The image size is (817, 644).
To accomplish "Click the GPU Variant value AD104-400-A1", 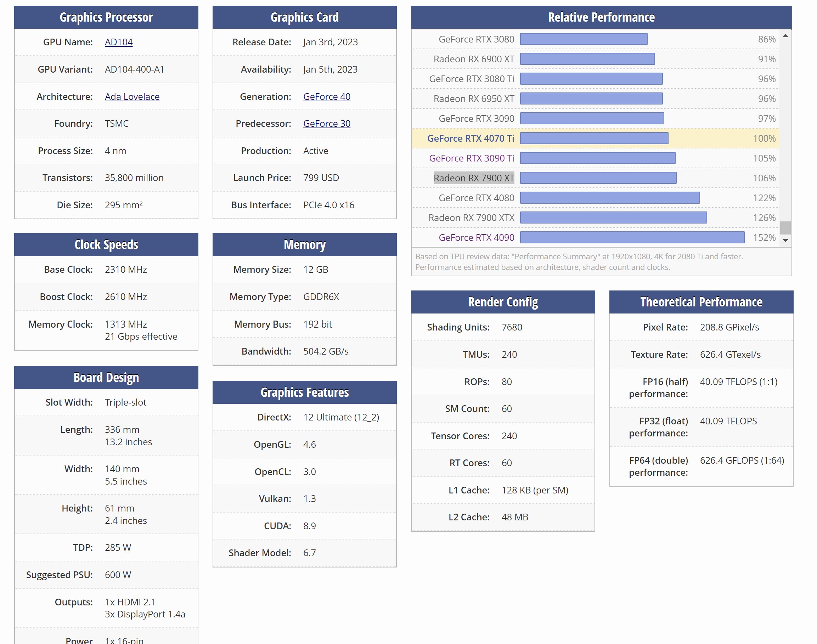I will coord(134,69).
